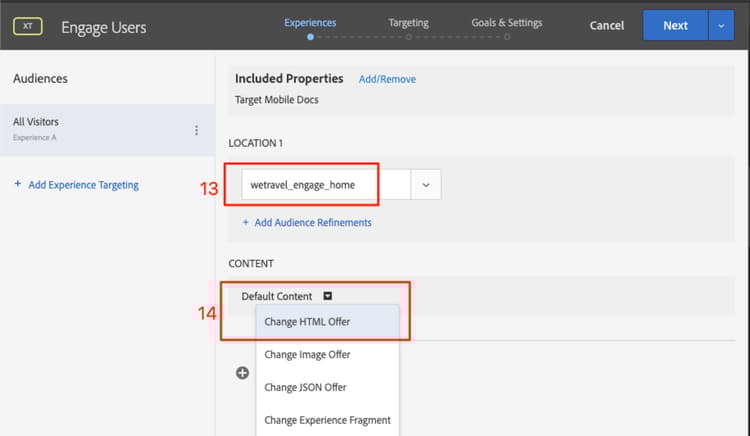Viewport: 750px width, 436px height.
Task: Click the Experience A label
Action: point(34,138)
